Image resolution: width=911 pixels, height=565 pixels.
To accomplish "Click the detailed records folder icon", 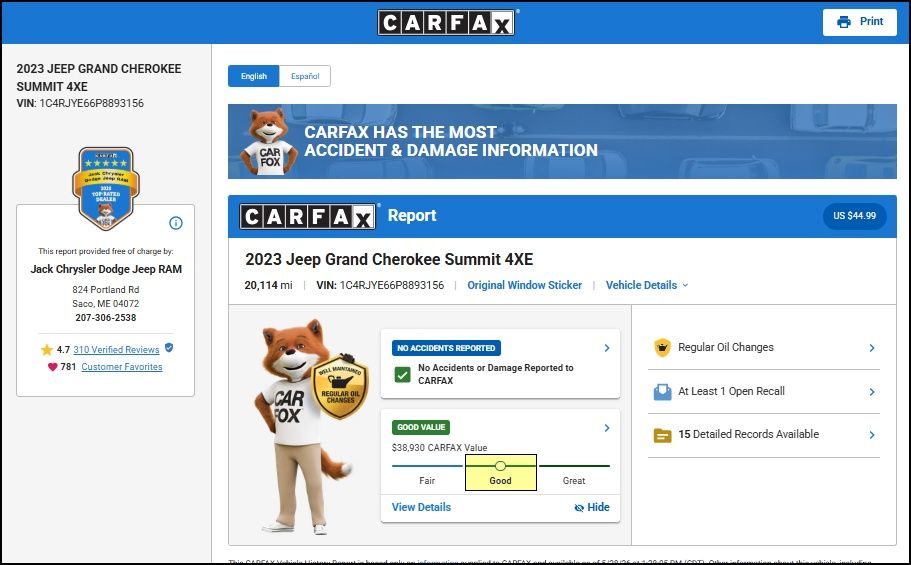I will tap(662, 435).
